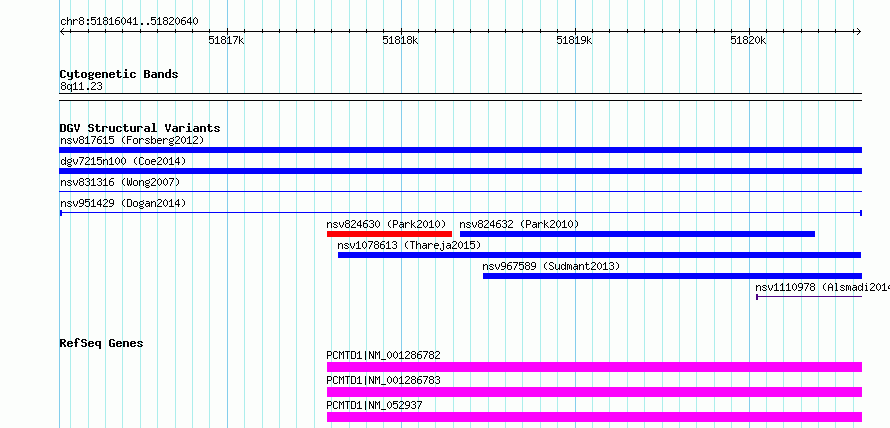This screenshot has width=890, height=428.
Task: Click the thin line feature under nsv951429
Action: click(460, 213)
